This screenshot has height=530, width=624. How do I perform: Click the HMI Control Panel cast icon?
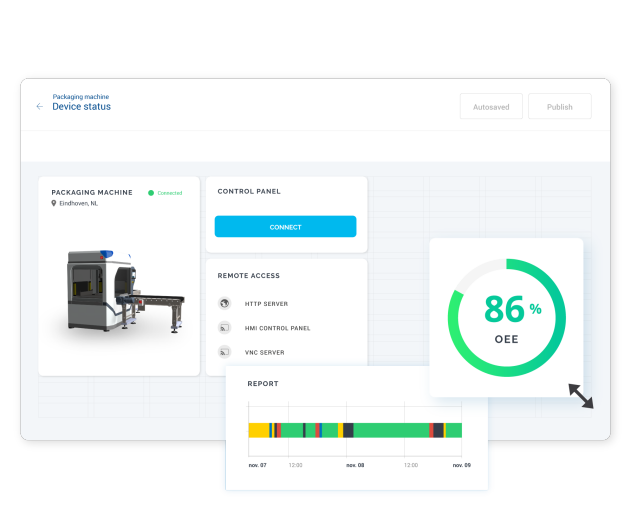(x=225, y=328)
